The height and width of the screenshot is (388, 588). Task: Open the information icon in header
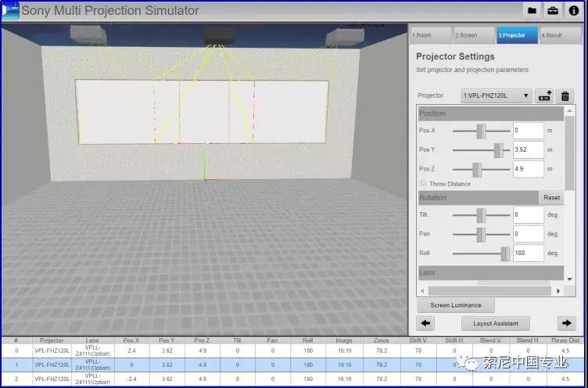[x=574, y=10]
